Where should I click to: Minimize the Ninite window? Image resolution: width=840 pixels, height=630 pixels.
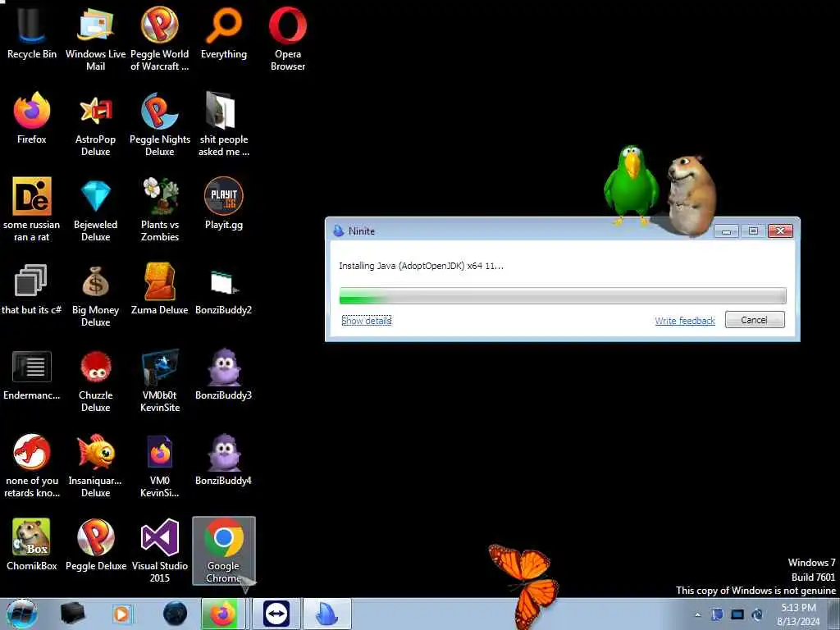[x=727, y=231]
